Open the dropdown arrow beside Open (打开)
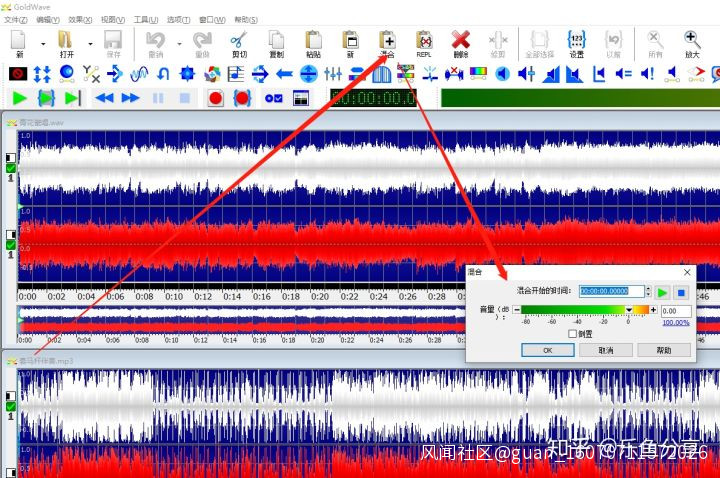The width and height of the screenshot is (720, 478). pyautogui.click(x=90, y=44)
